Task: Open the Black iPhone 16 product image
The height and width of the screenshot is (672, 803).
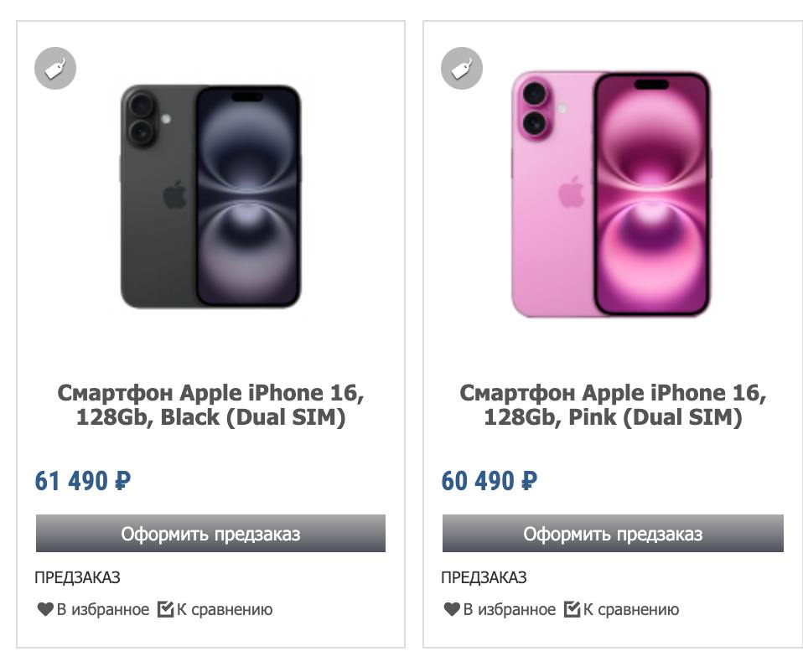Action: click(210, 196)
